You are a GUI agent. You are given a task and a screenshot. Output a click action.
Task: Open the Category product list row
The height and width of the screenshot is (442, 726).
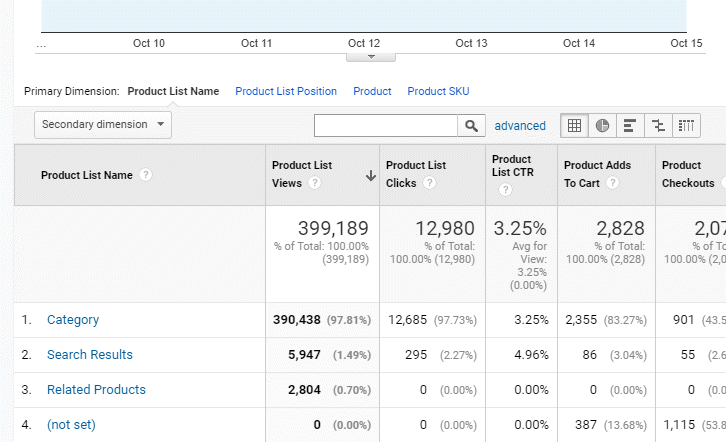coord(73,320)
